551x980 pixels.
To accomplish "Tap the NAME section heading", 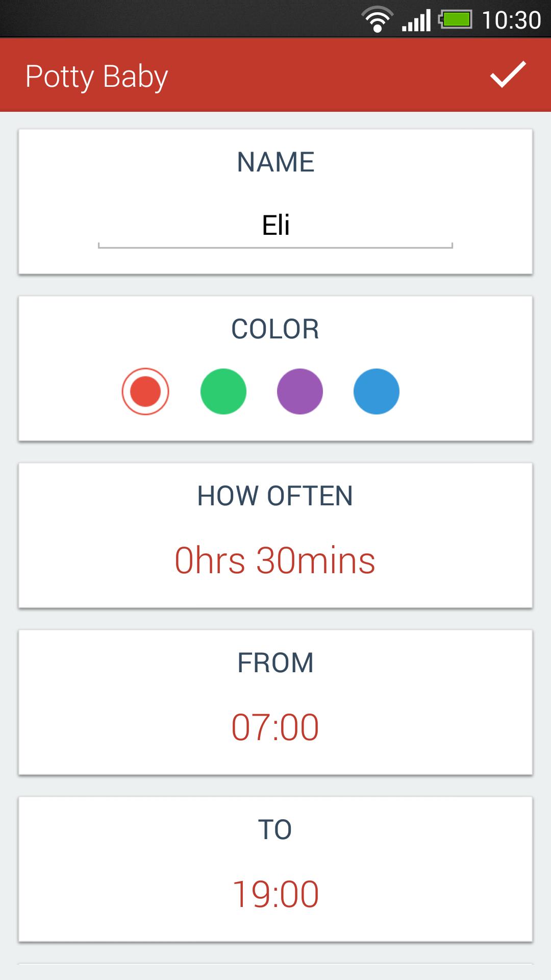I will [x=275, y=162].
